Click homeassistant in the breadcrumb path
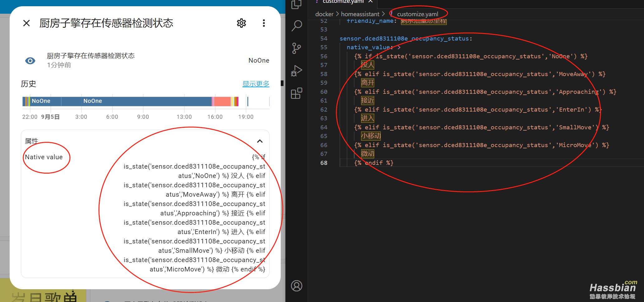This screenshot has width=644, height=302. pyautogui.click(x=360, y=14)
